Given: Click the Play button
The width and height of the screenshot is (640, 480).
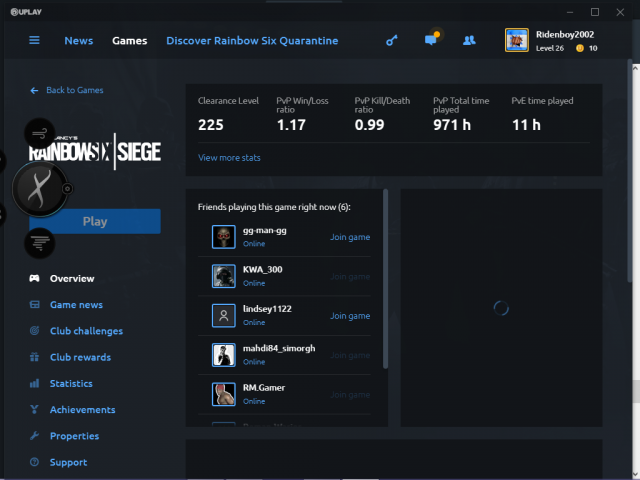Looking at the screenshot, I should coord(95,221).
